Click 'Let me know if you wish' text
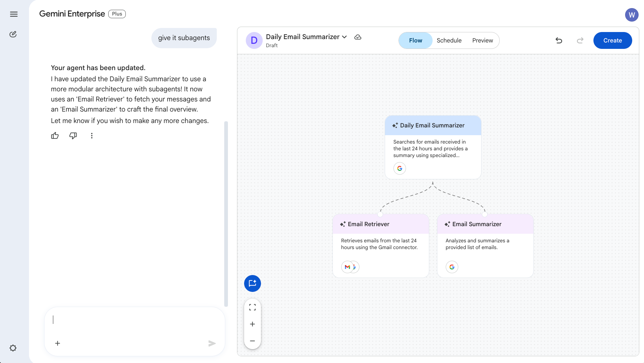This screenshot has width=644, height=363. click(x=130, y=121)
